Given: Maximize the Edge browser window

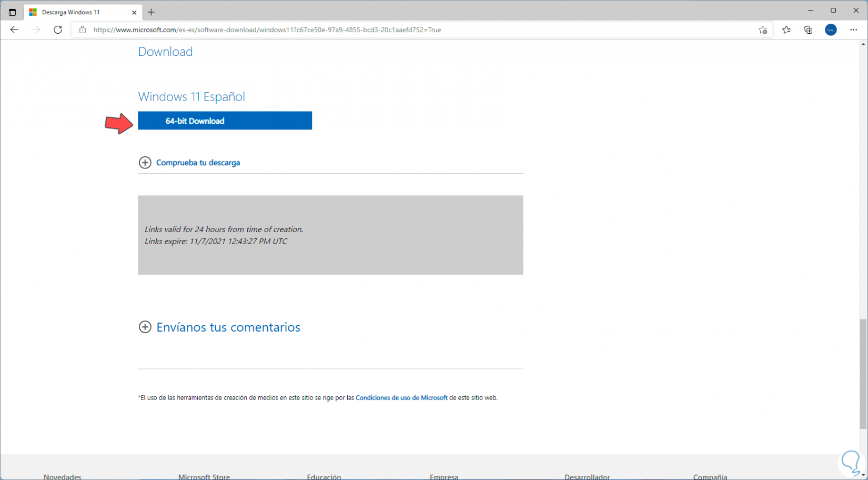Looking at the screenshot, I should (x=833, y=11).
